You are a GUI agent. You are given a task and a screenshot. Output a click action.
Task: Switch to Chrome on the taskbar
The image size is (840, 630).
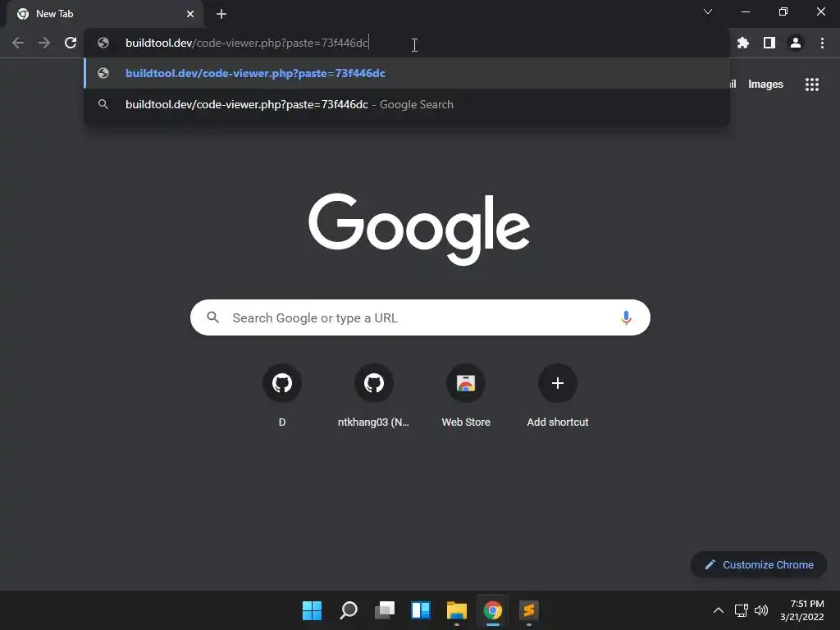pos(493,610)
